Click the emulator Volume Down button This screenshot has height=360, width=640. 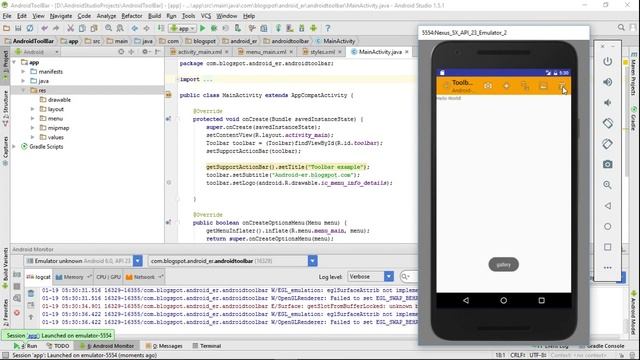tap(607, 102)
